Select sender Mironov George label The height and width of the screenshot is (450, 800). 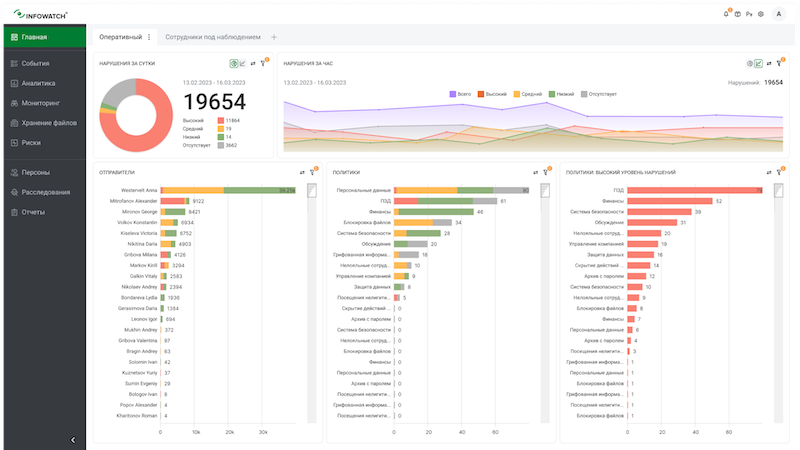pos(140,212)
